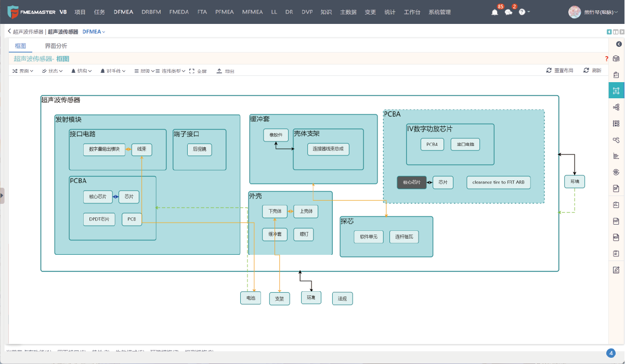
Task: Click the 3D box icon in right sidebar
Action: click(616, 59)
